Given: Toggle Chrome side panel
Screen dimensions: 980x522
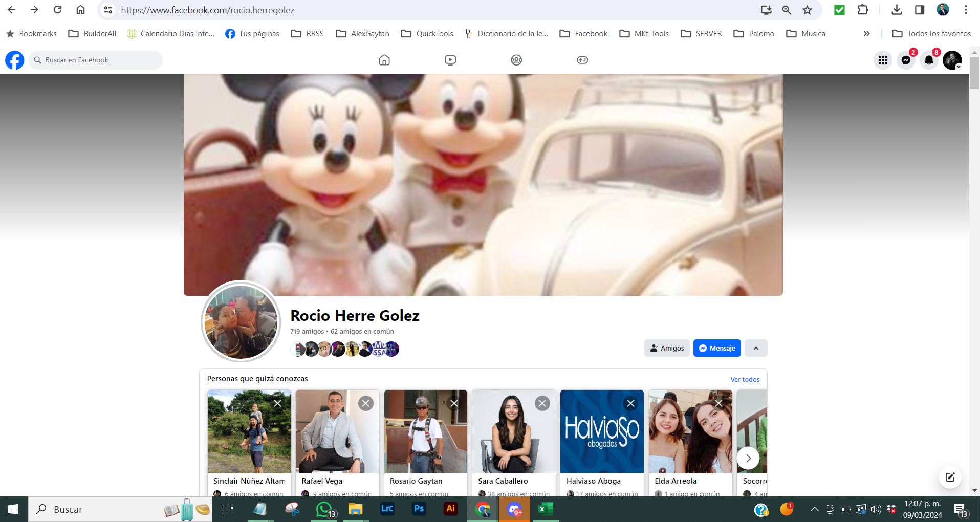Looking at the screenshot, I should [920, 10].
